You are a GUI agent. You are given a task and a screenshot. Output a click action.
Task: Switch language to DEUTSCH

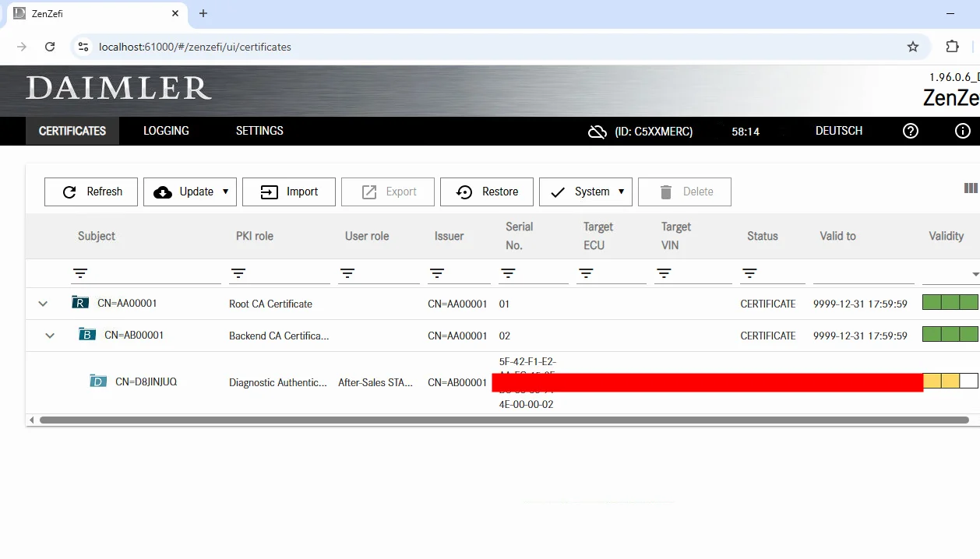click(x=839, y=131)
